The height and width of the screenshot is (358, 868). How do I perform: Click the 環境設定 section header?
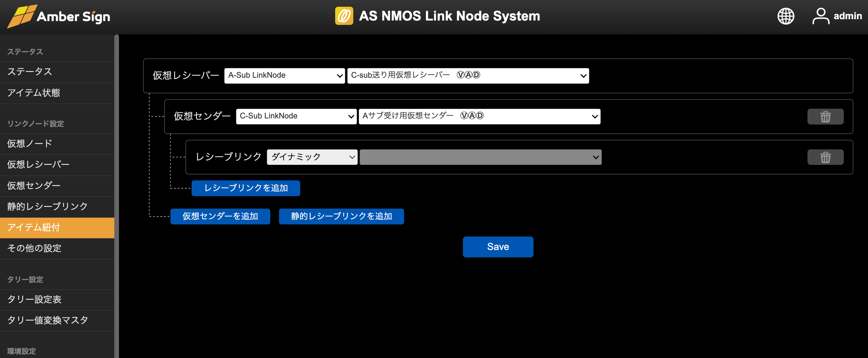click(x=22, y=351)
